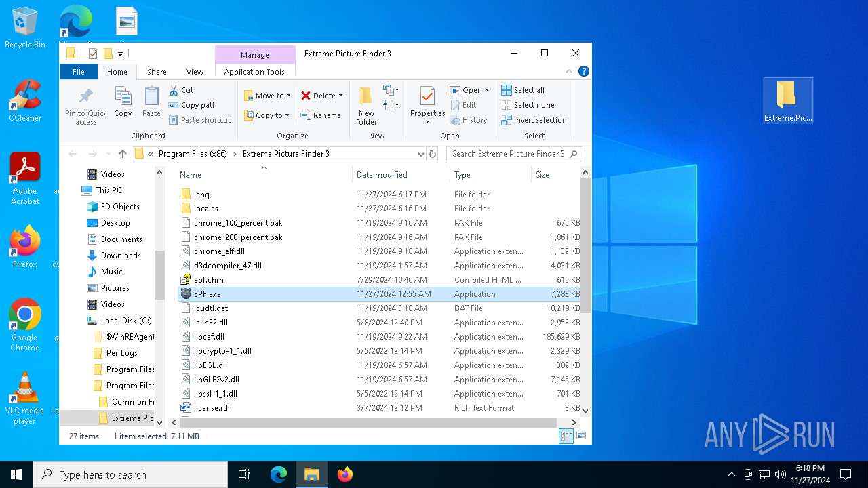
Task: Click Invert selection in the ribbon
Action: [x=534, y=120]
